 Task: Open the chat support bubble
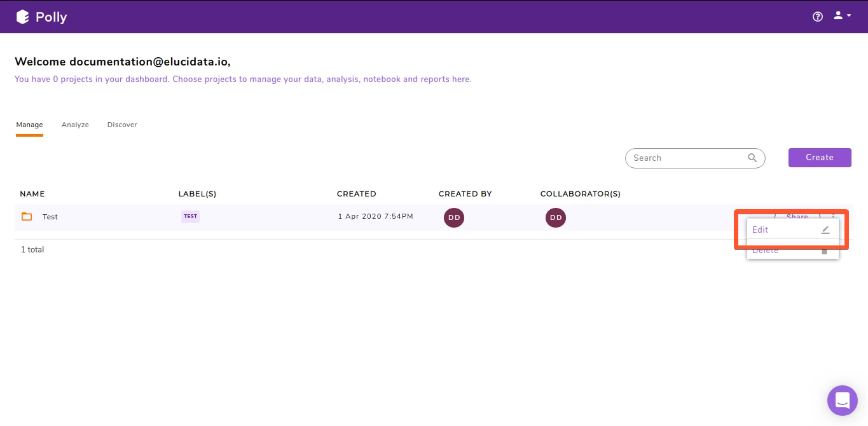(842, 400)
